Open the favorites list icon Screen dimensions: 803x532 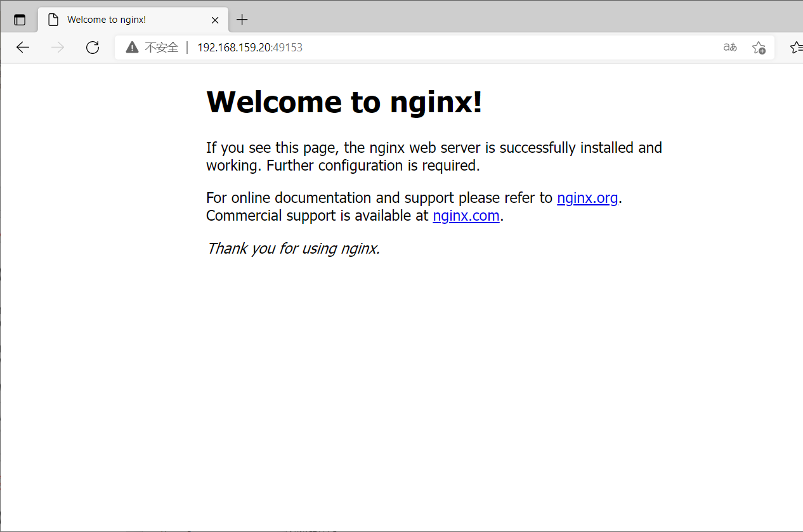coord(797,47)
